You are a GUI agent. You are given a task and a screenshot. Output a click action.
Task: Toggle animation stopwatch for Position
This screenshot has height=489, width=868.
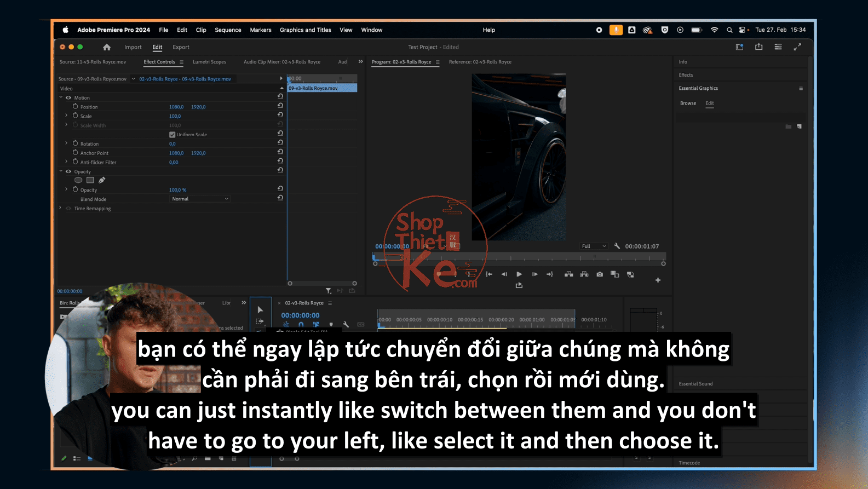pyautogui.click(x=76, y=106)
